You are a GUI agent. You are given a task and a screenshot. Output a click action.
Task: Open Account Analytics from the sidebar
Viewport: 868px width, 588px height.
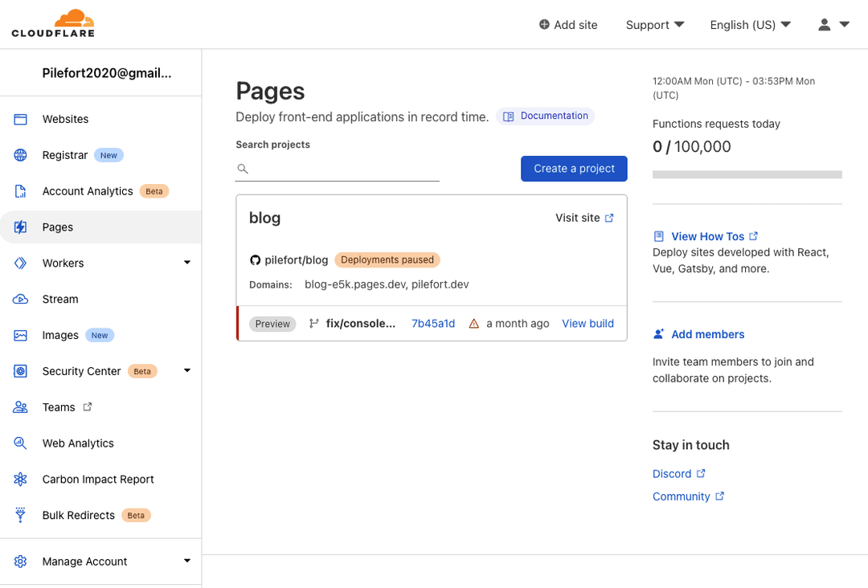click(x=20, y=191)
